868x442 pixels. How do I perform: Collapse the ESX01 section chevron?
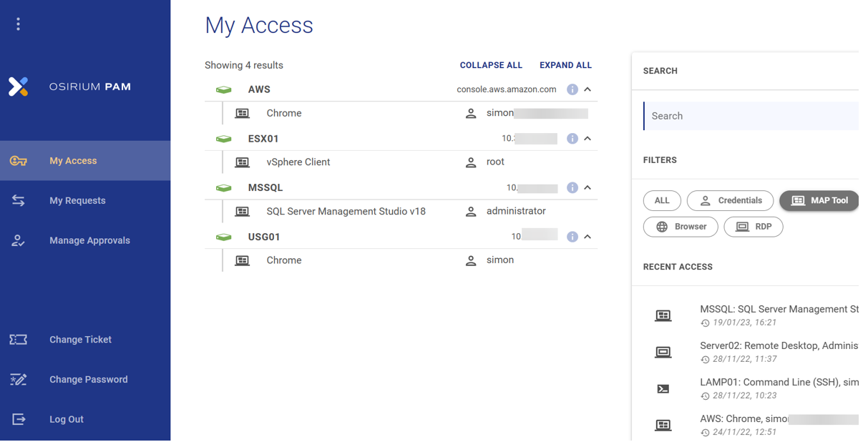(x=587, y=138)
